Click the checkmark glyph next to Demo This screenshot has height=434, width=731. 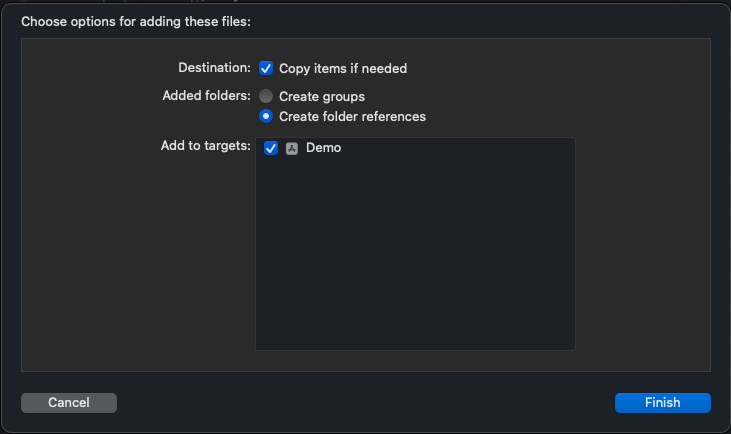coord(271,148)
